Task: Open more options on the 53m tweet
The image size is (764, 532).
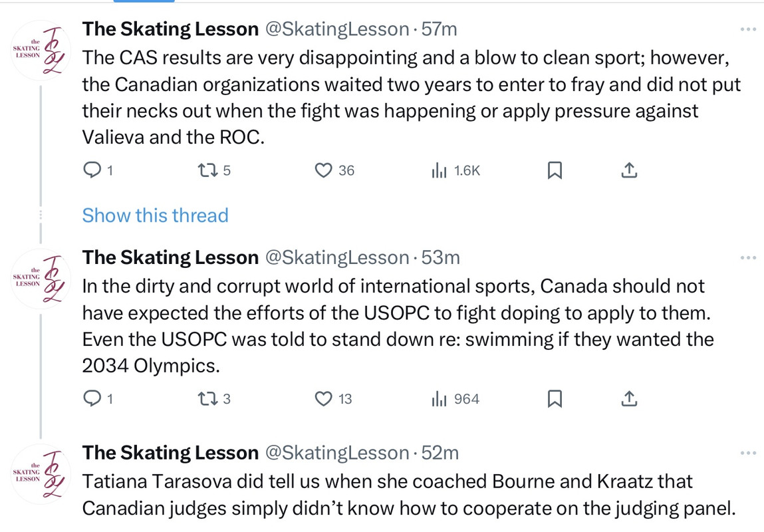Action: click(x=748, y=258)
